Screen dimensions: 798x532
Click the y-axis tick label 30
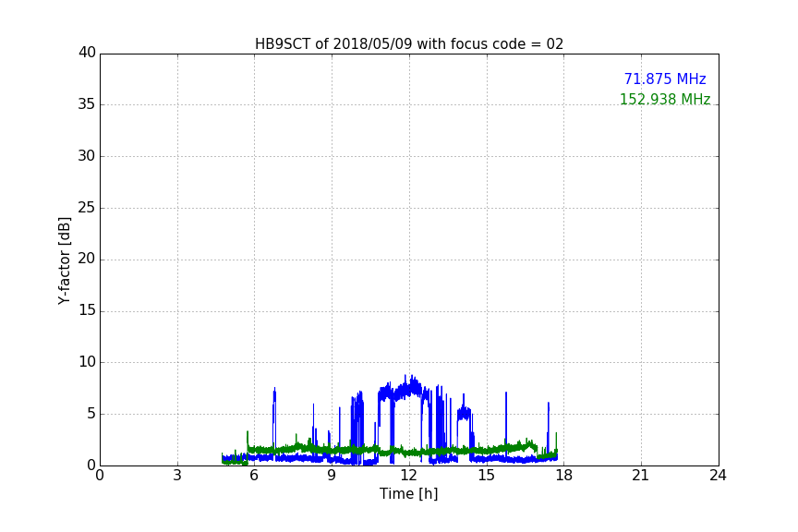pyautogui.click(x=87, y=156)
